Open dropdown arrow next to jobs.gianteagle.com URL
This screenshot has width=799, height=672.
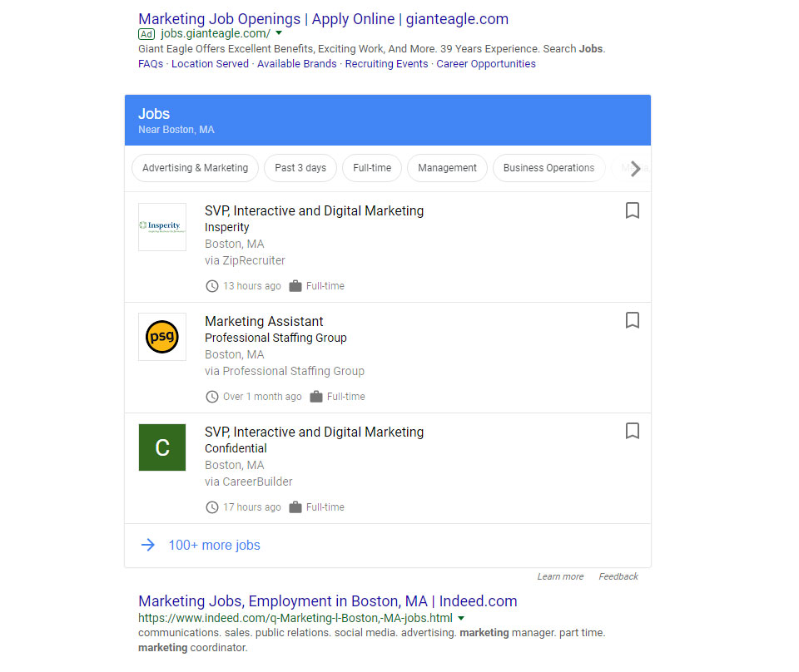[x=279, y=33]
